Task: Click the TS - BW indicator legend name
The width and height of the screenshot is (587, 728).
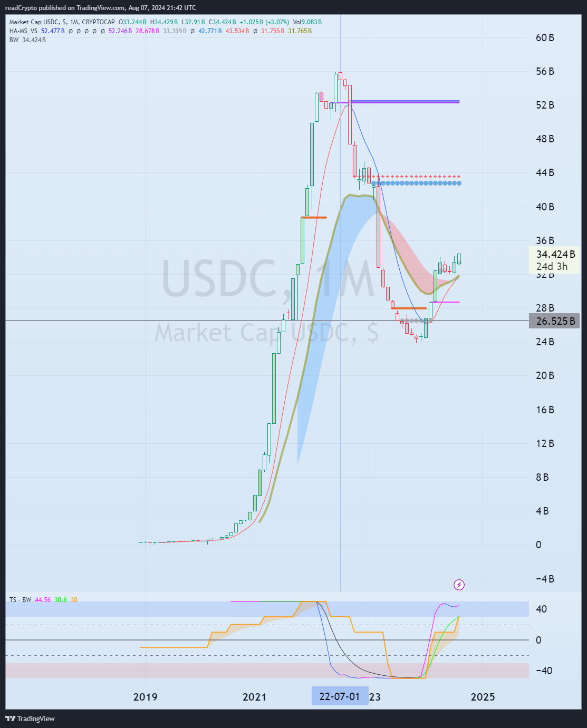Action: pyautogui.click(x=21, y=600)
